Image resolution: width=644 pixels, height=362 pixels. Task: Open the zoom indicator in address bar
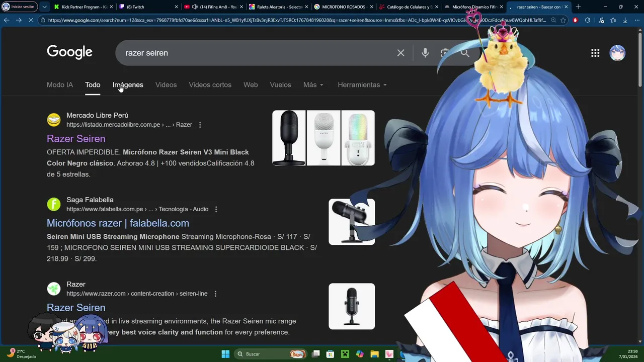[x=553, y=20]
